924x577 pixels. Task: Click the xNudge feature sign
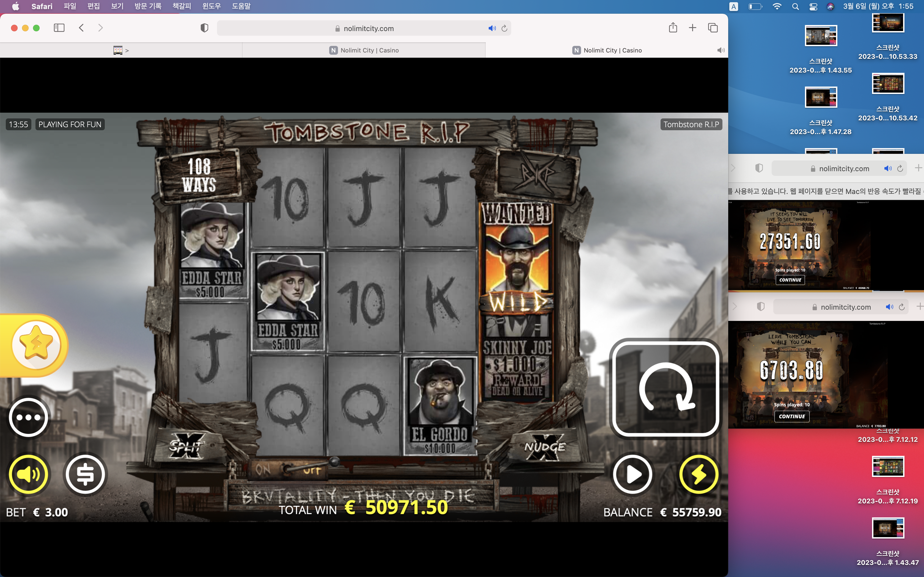(x=544, y=447)
